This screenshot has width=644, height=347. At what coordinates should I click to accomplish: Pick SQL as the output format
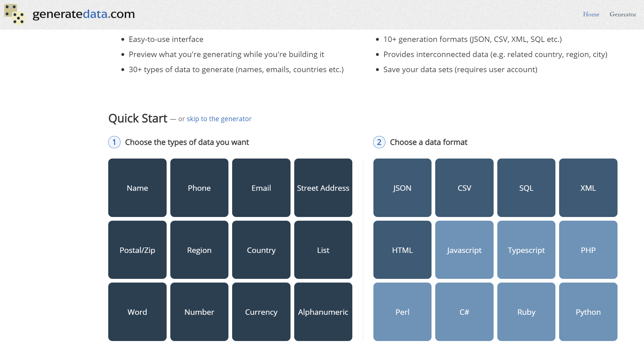point(526,188)
